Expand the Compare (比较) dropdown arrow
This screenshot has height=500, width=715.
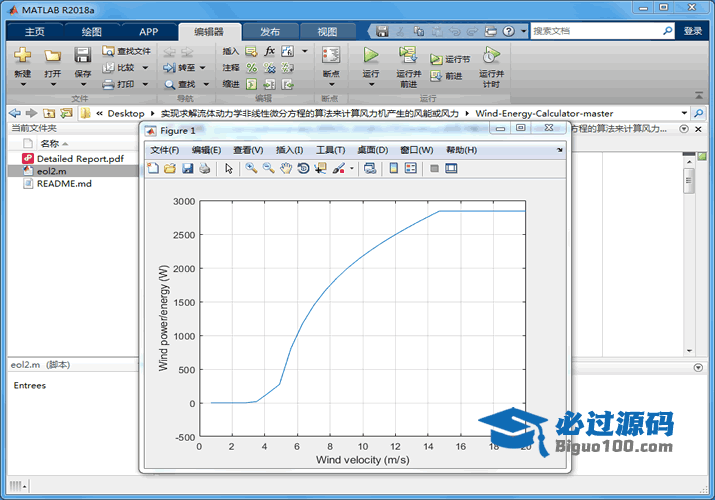click(x=145, y=68)
